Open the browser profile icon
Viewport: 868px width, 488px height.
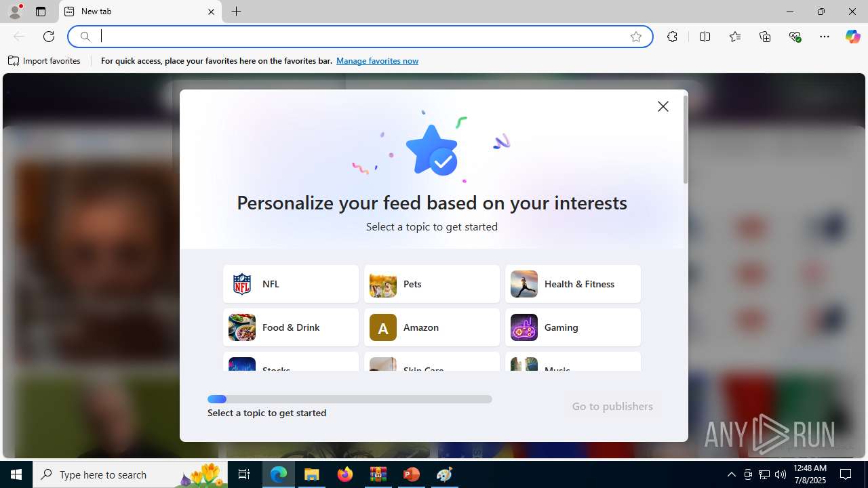(15, 12)
